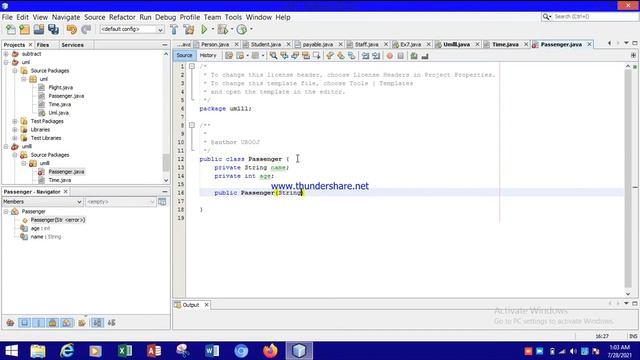Switch to the Files tab
The height and width of the screenshot is (360, 640).
point(43,45)
